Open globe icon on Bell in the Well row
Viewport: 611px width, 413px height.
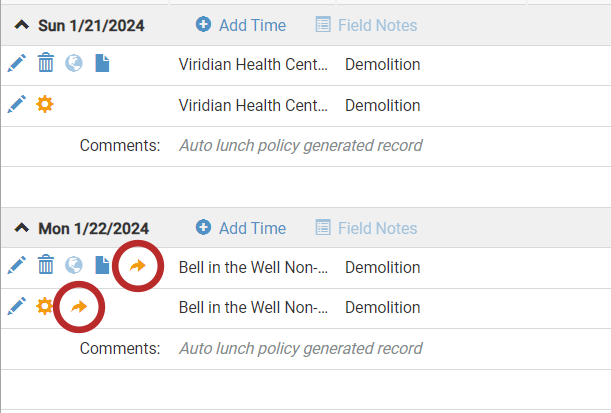pos(74,265)
